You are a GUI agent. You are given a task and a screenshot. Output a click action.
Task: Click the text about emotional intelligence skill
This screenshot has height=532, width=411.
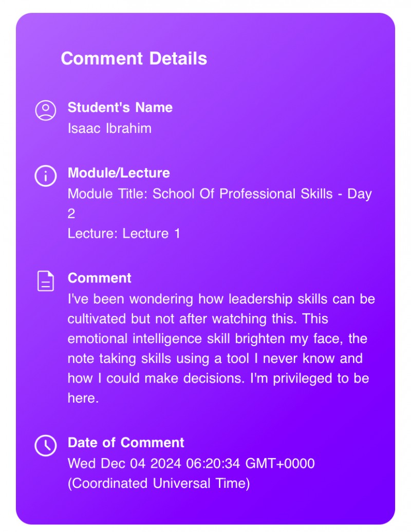(217, 338)
